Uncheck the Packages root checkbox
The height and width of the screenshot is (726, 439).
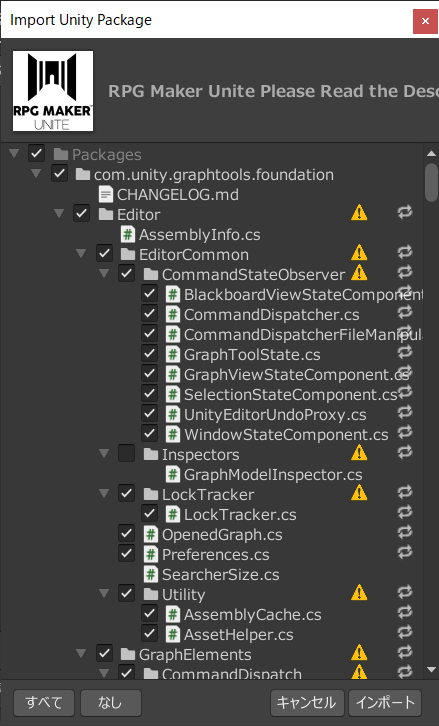click(x=37, y=154)
